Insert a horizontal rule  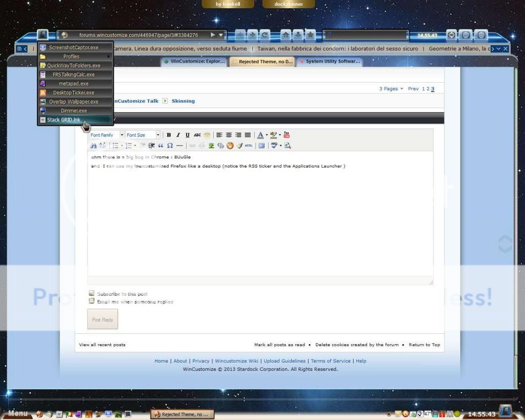[x=179, y=145]
